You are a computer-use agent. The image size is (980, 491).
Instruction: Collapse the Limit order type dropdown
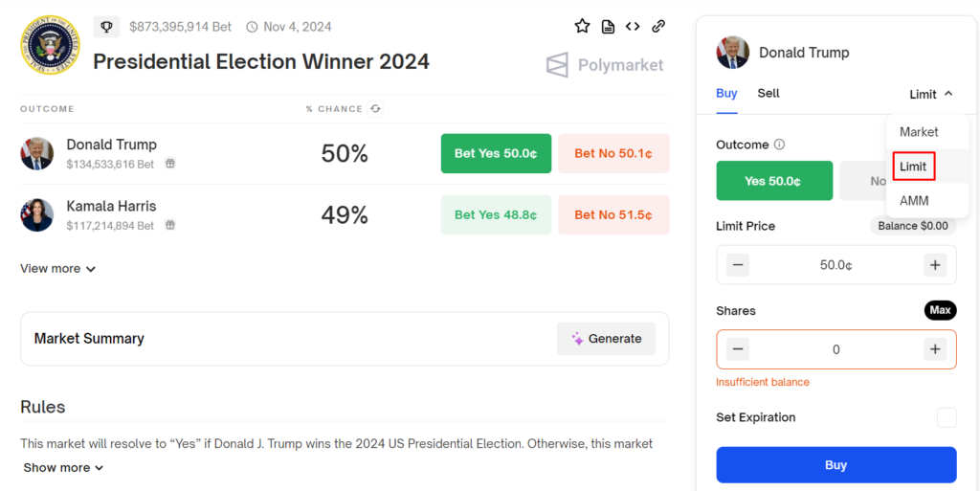pyautogui.click(x=930, y=94)
